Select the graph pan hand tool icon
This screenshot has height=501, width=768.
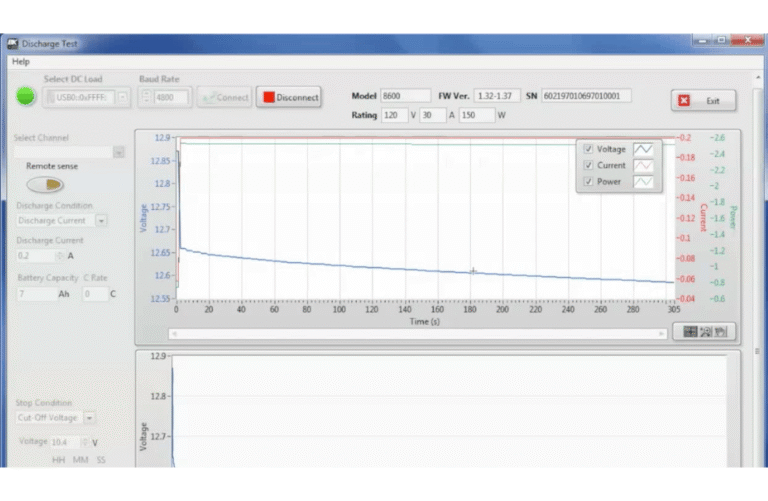pyautogui.click(x=720, y=332)
